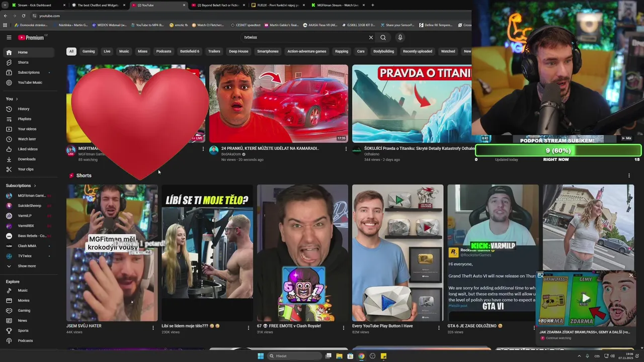The image size is (644, 362).
Task: Select the Deep House filter chip
Action: point(238,51)
